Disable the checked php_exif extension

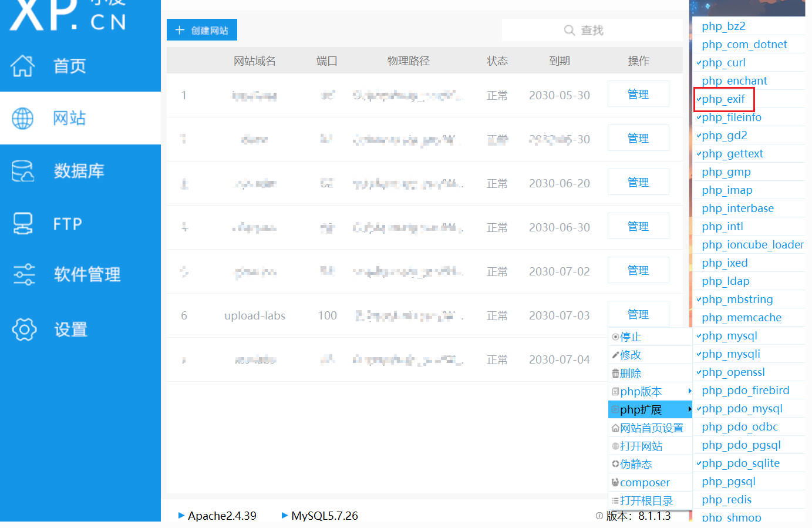tap(723, 99)
